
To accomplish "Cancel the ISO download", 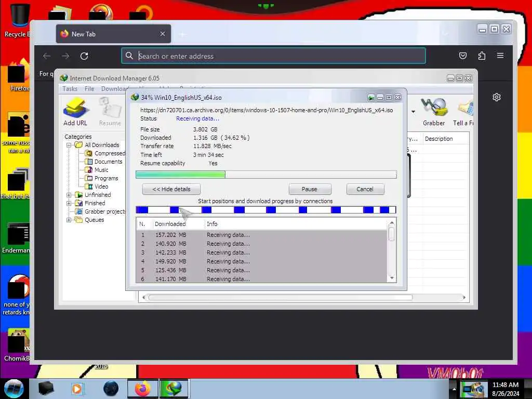I will [x=365, y=189].
